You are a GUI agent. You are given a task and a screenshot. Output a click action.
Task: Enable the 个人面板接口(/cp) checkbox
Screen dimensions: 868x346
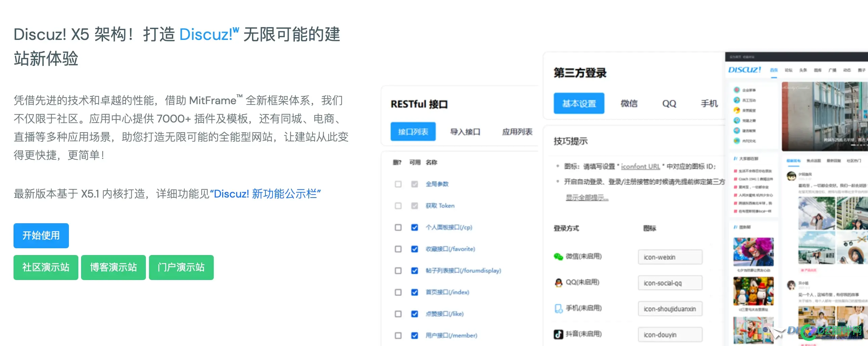pos(414,227)
